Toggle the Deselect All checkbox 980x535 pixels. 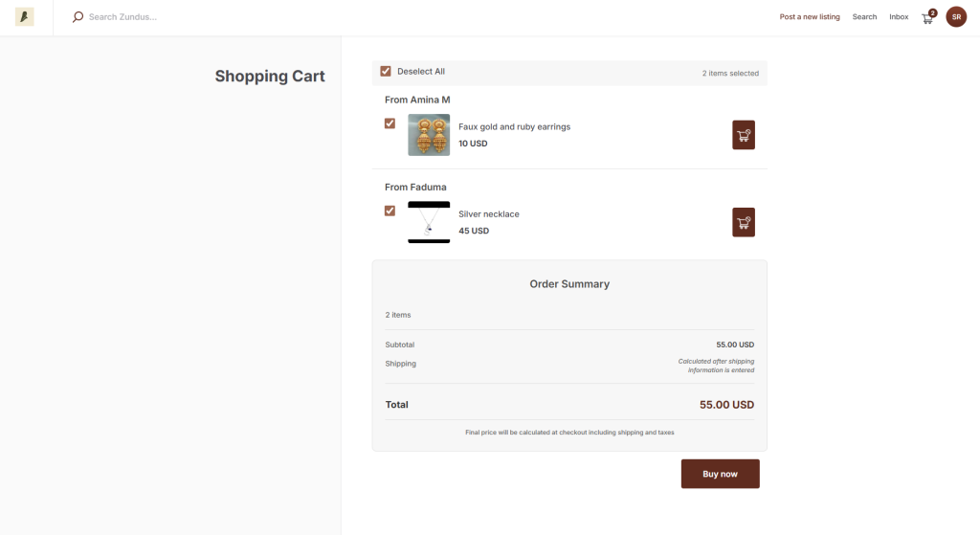(386, 71)
